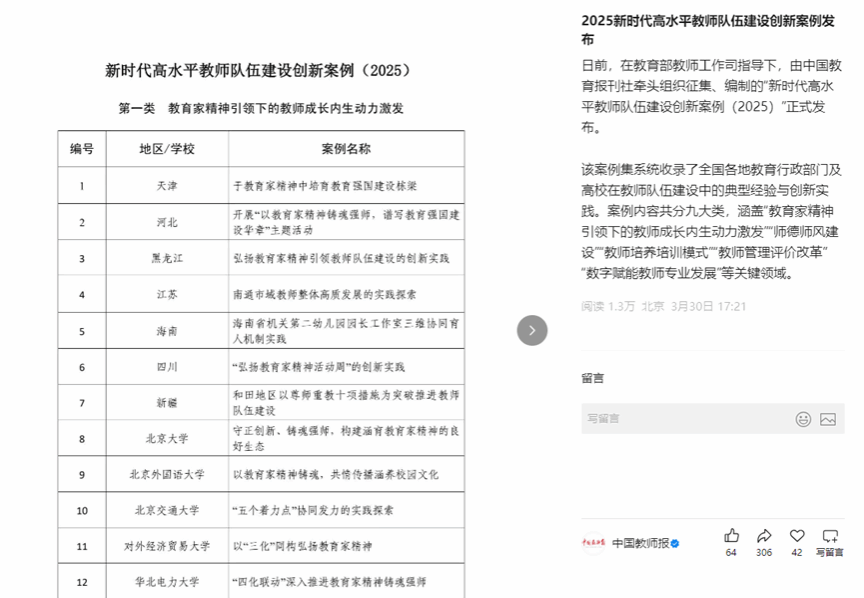The image size is (864, 598).
Task: Click the 留言 section heading
Action: [592, 378]
